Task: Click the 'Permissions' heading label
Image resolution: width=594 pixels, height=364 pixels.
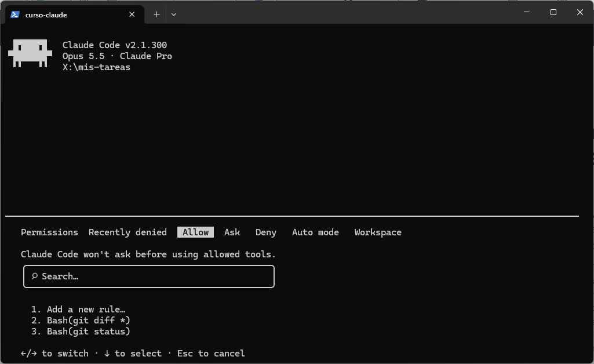Action: (49, 232)
